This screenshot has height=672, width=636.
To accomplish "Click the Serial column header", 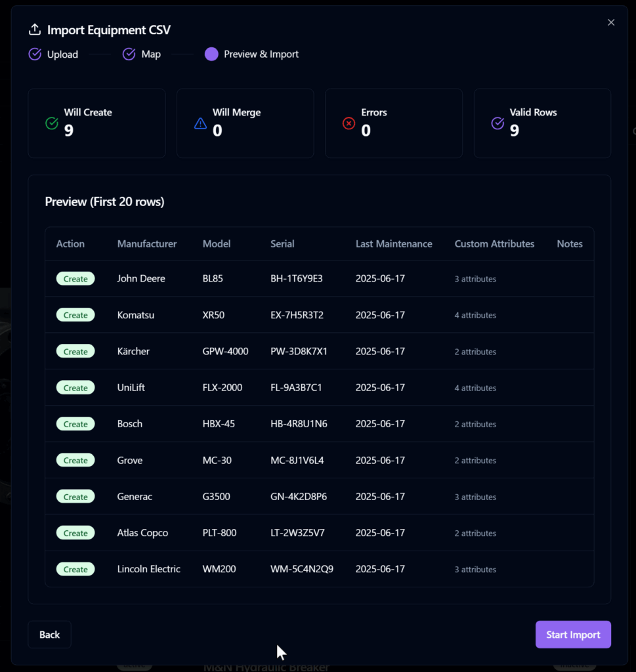I will coord(282,244).
